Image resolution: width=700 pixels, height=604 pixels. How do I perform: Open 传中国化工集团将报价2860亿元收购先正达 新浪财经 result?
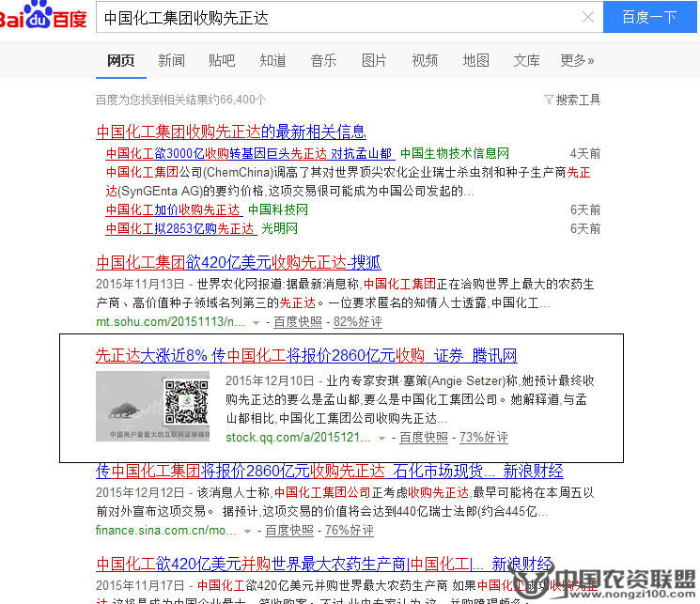point(330,471)
